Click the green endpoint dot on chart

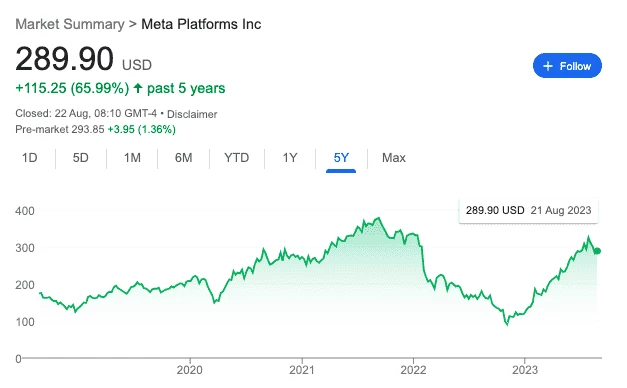pyautogui.click(x=597, y=251)
